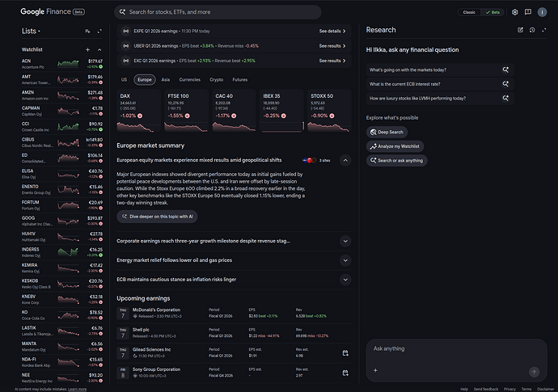The width and height of the screenshot is (558, 392).
Task: Click the Deep Search button
Action: pyautogui.click(x=387, y=132)
